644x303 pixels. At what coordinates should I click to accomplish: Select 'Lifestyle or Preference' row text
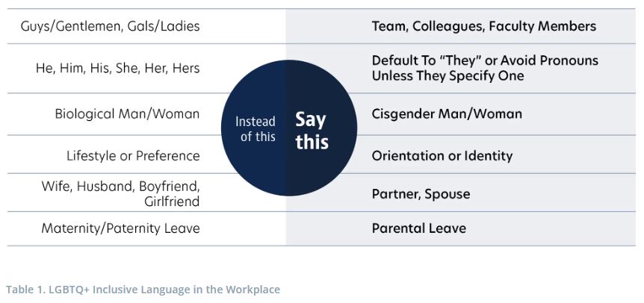click(x=133, y=156)
